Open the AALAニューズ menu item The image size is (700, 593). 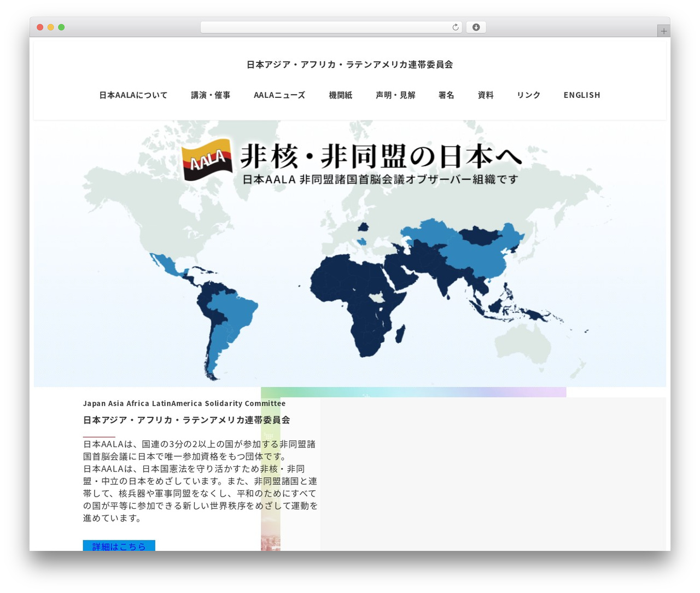(x=279, y=95)
